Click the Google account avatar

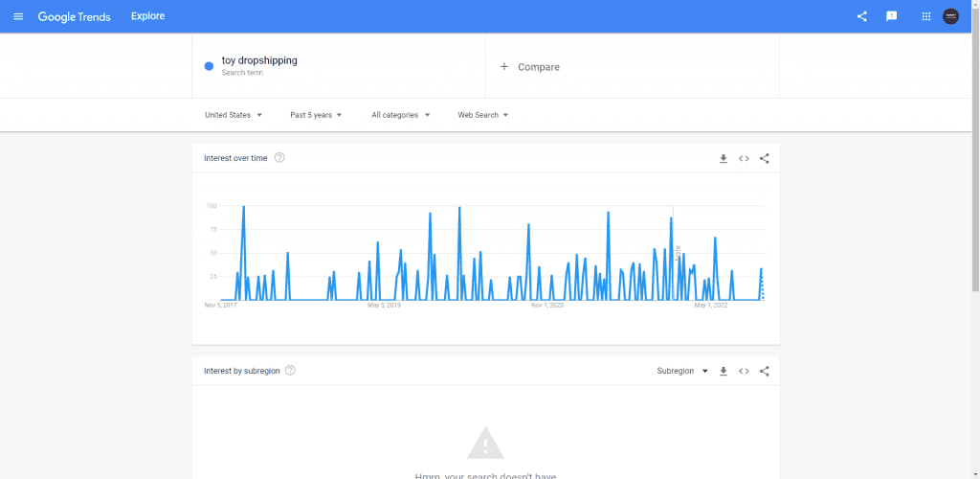(950, 16)
